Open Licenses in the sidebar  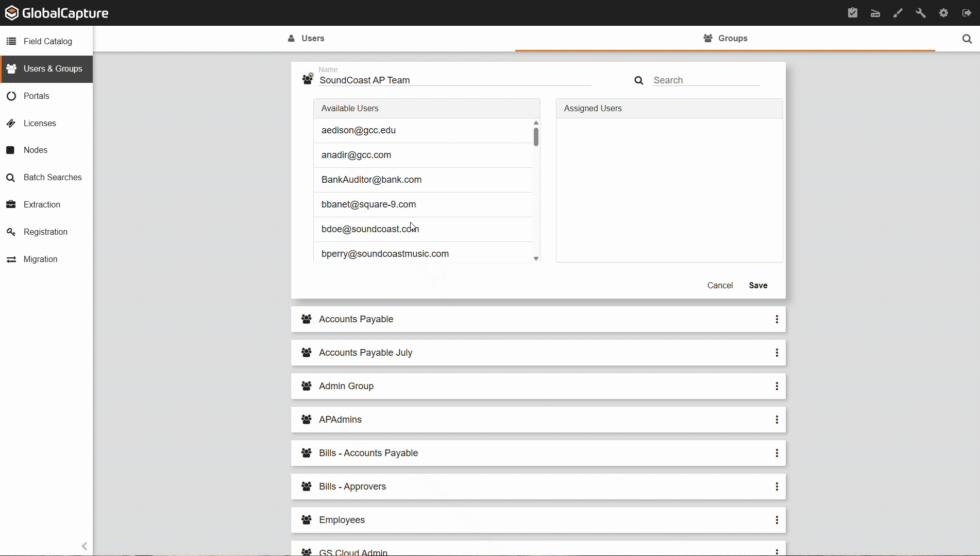point(46,123)
